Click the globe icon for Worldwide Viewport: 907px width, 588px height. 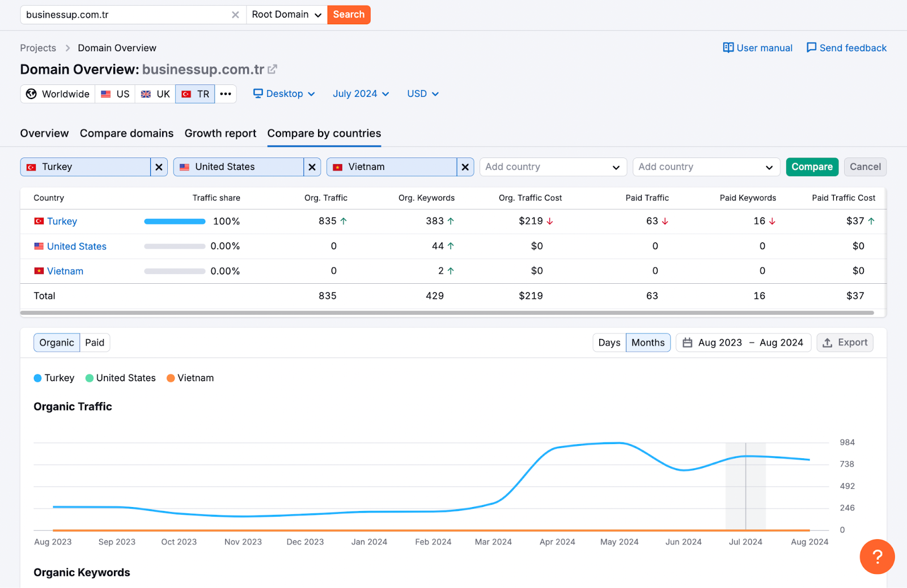[31, 94]
